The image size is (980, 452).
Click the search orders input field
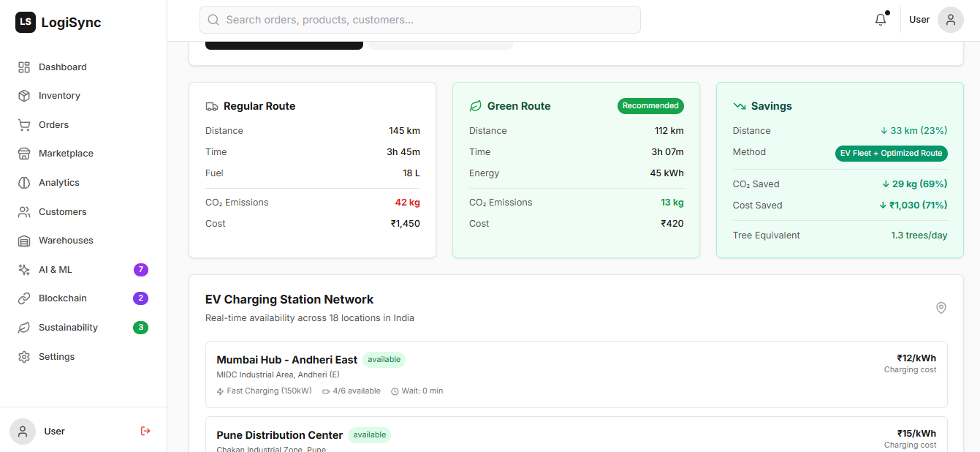pyautogui.click(x=420, y=20)
